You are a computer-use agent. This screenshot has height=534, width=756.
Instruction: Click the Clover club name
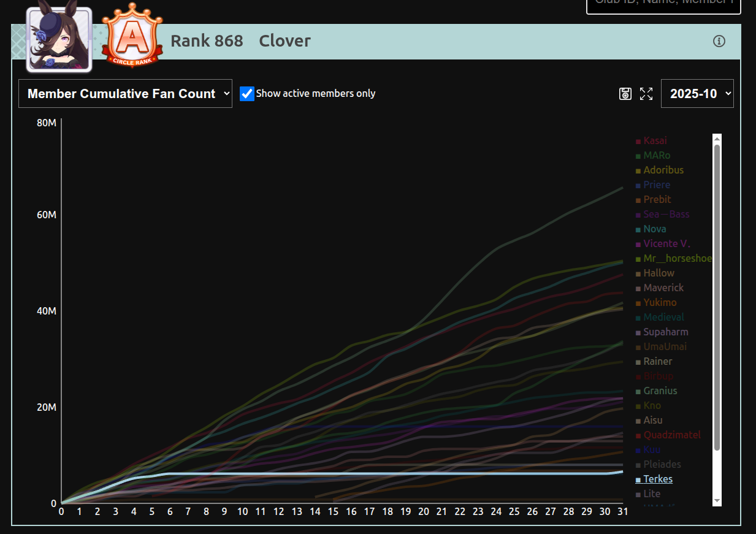click(x=284, y=41)
